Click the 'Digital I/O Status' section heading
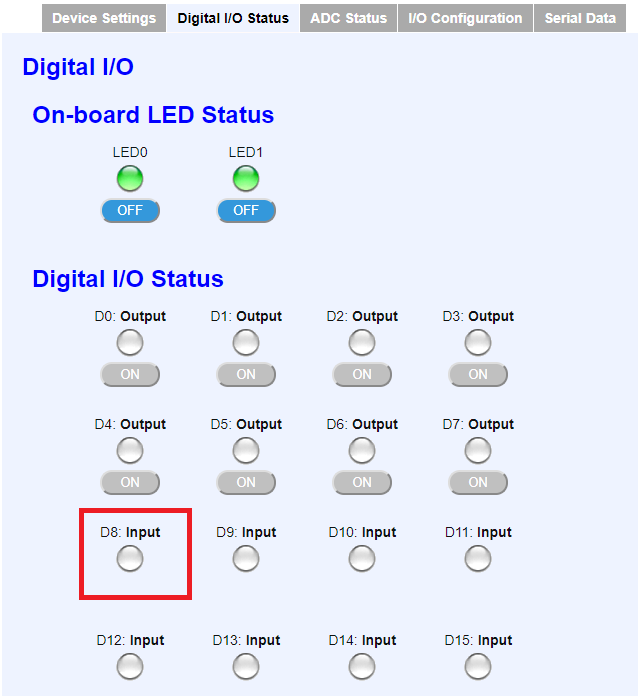 click(128, 279)
